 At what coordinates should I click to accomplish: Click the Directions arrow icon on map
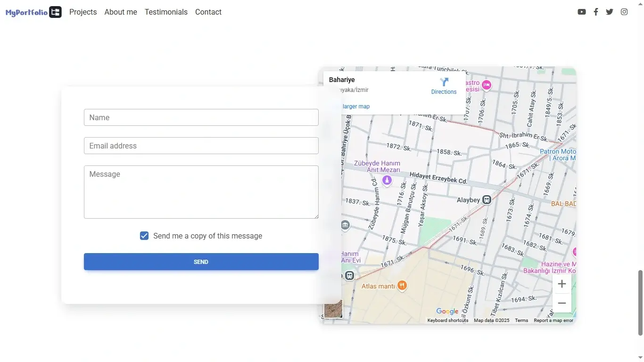(444, 82)
